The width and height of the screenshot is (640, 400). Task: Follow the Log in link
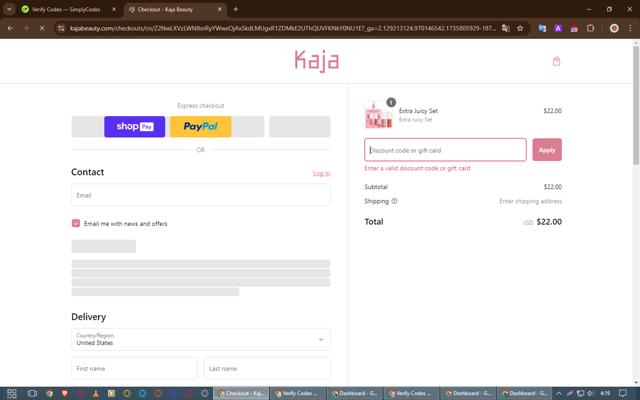click(x=322, y=173)
